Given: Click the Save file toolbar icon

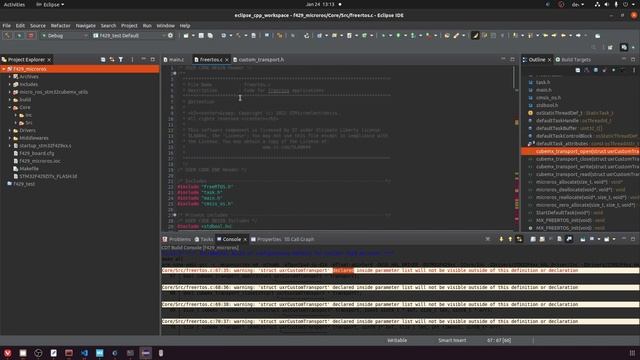Looking at the screenshot, I should point(201,36).
